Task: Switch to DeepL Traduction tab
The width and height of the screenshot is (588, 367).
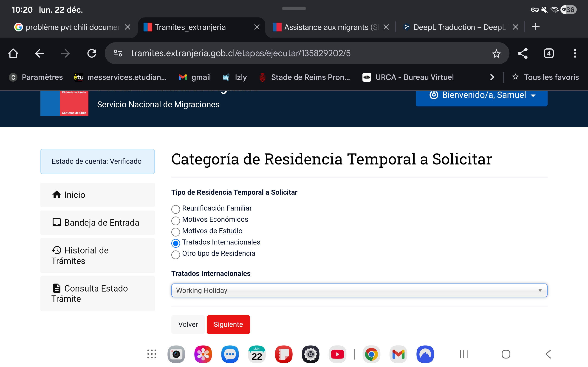Action: tap(457, 27)
